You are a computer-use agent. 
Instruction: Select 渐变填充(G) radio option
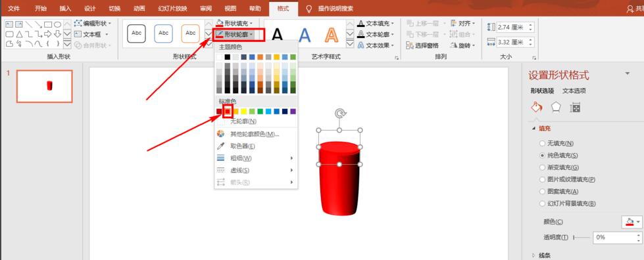(559, 167)
